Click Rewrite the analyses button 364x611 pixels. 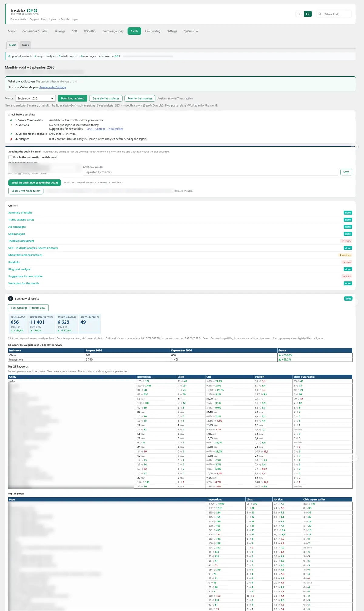click(x=140, y=98)
